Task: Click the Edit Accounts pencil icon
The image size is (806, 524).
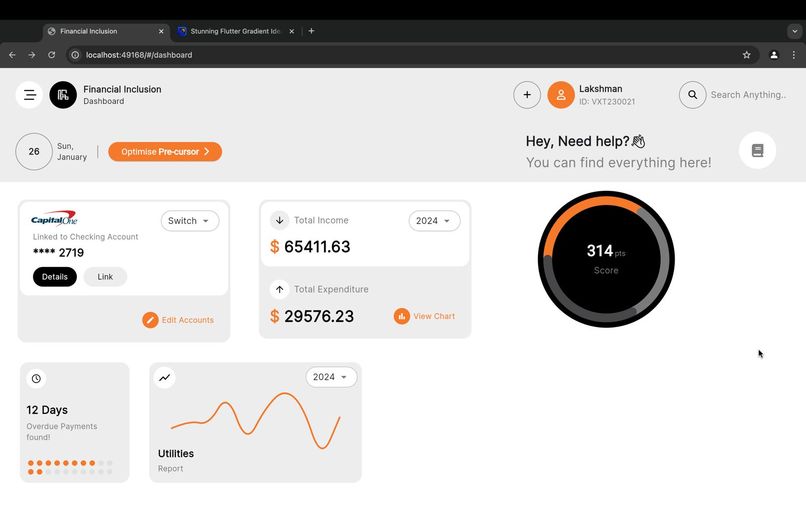Action: (150, 320)
